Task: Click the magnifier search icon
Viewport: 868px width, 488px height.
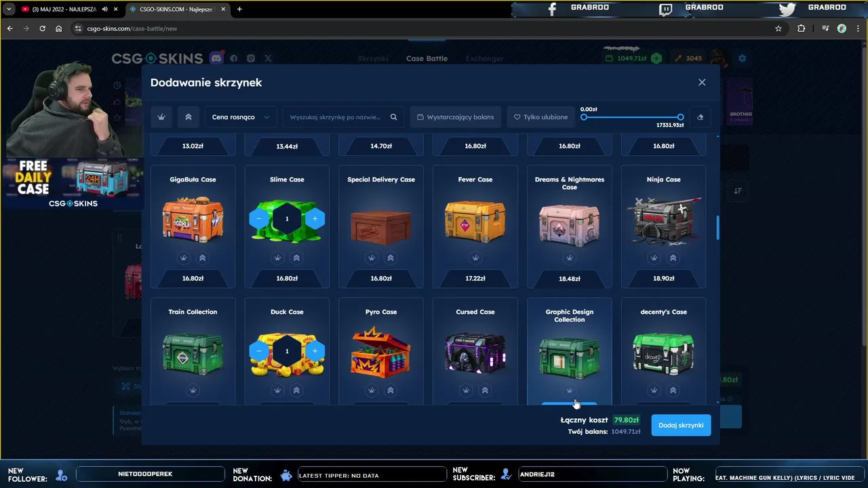Action: [393, 117]
